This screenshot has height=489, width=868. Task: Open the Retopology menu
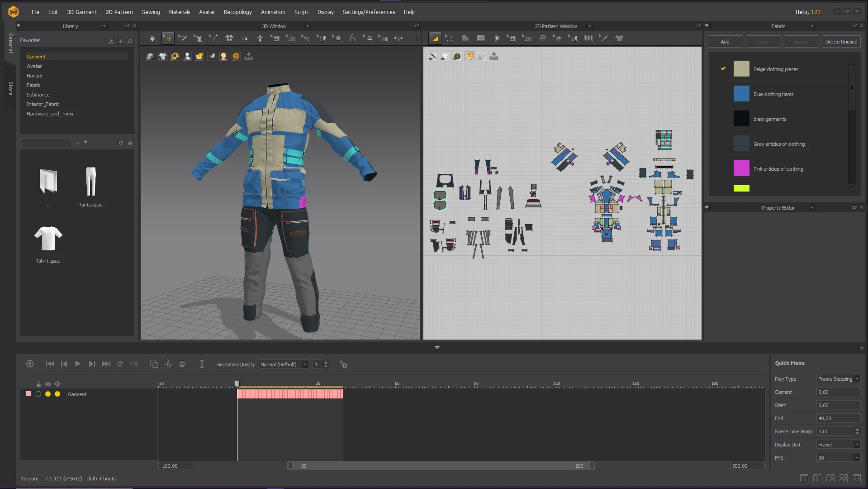click(x=237, y=12)
